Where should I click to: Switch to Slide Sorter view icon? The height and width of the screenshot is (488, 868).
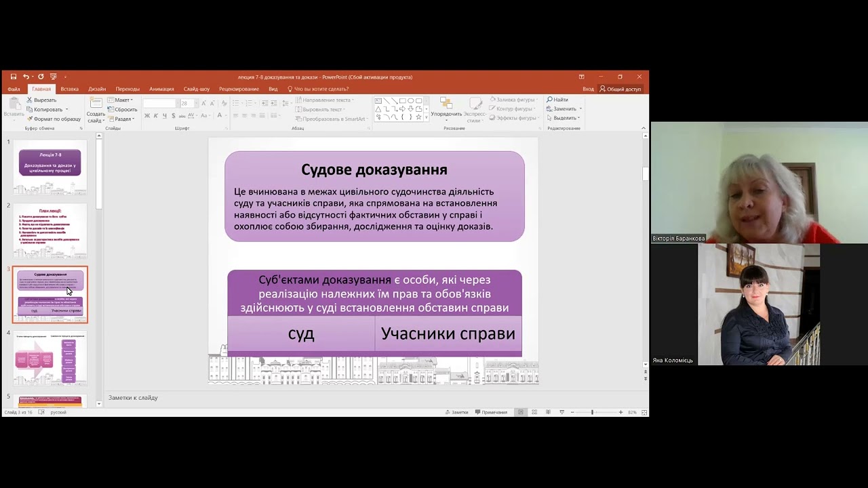coord(534,412)
